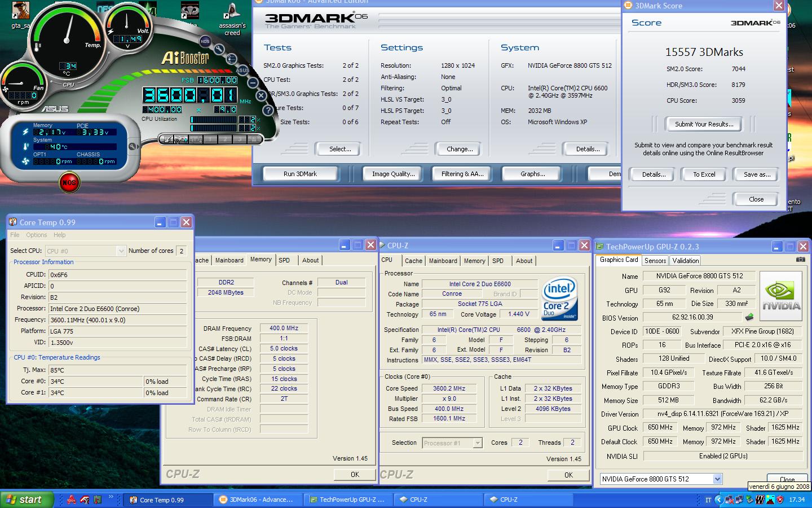Image resolution: width=812 pixels, height=508 pixels.
Task: Click the IT language indicator in the taskbar
Action: (708, 500)
